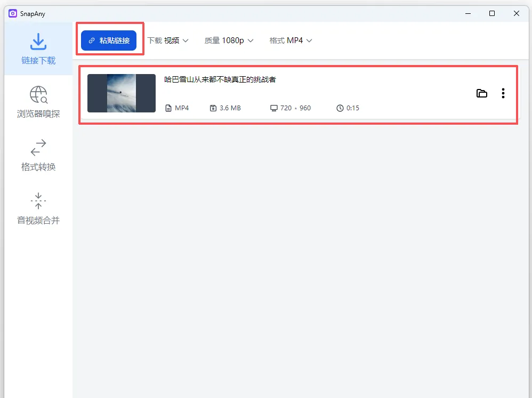Expand the 质量 1080p quality dropdown

pos(229,40)
